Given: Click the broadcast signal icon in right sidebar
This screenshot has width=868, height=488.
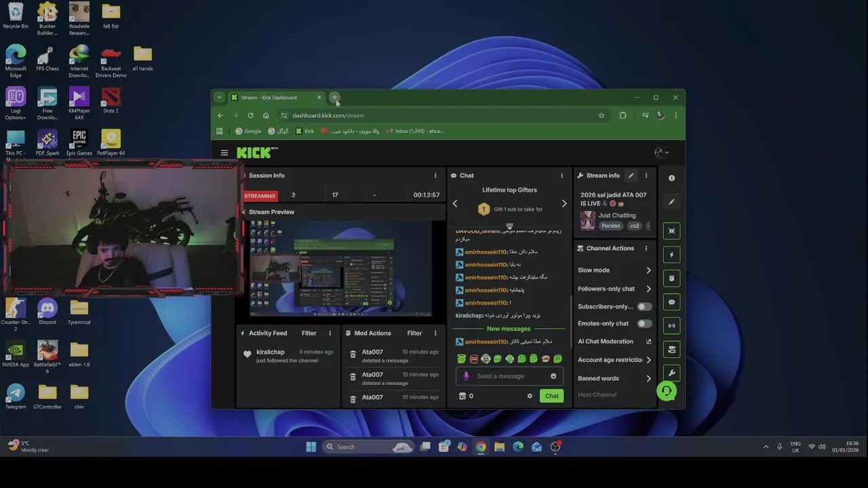Looking at the screenshot, I should pos(671,326).
